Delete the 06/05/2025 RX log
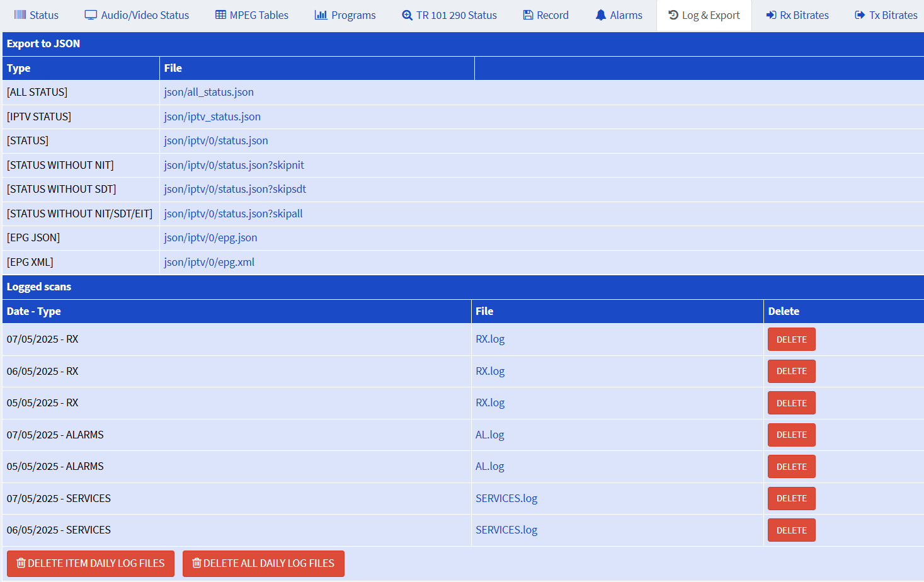 pos(791,371)
